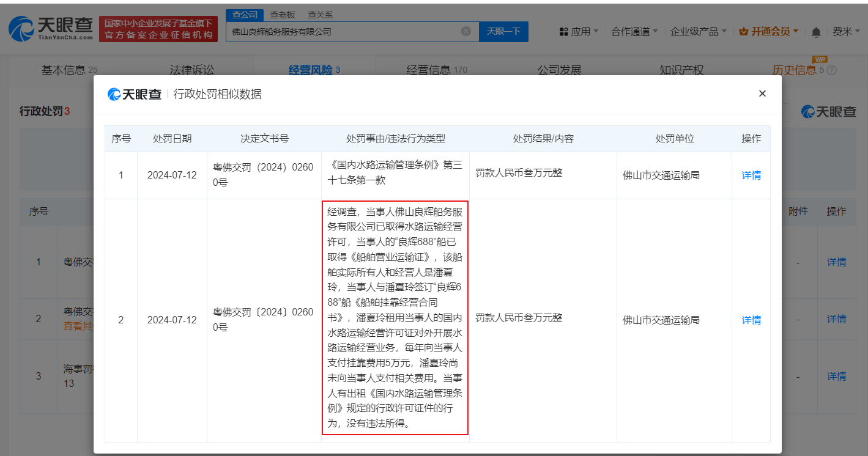
Task: Click the 天眼一下 search button
Action: click(x=503, y=31)
